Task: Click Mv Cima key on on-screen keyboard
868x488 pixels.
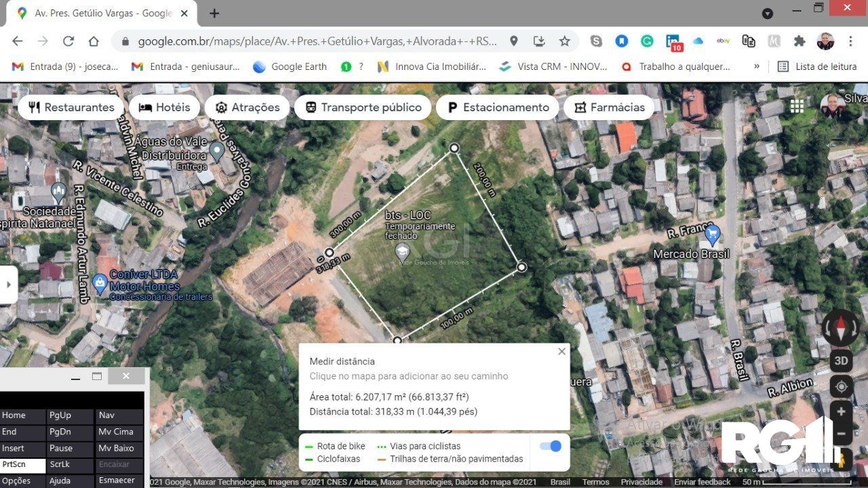Action: (119, 432)
